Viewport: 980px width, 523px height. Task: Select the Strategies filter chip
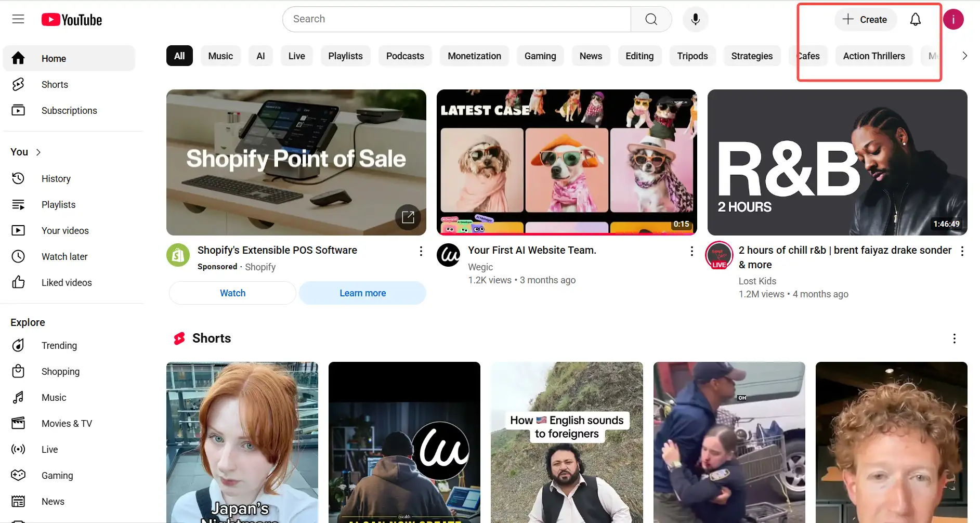(752, 56)
